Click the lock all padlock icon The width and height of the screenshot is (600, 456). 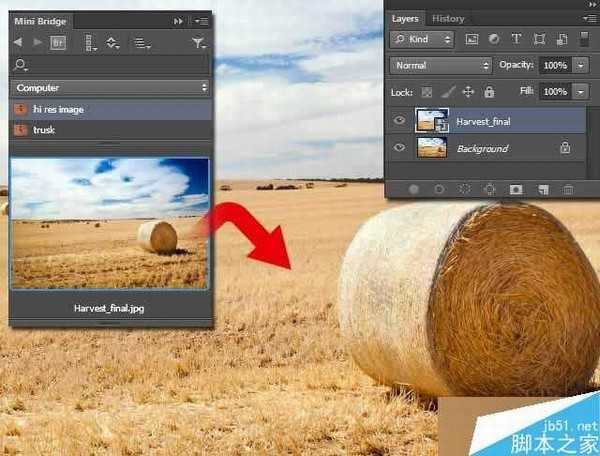tap(488, 91)
